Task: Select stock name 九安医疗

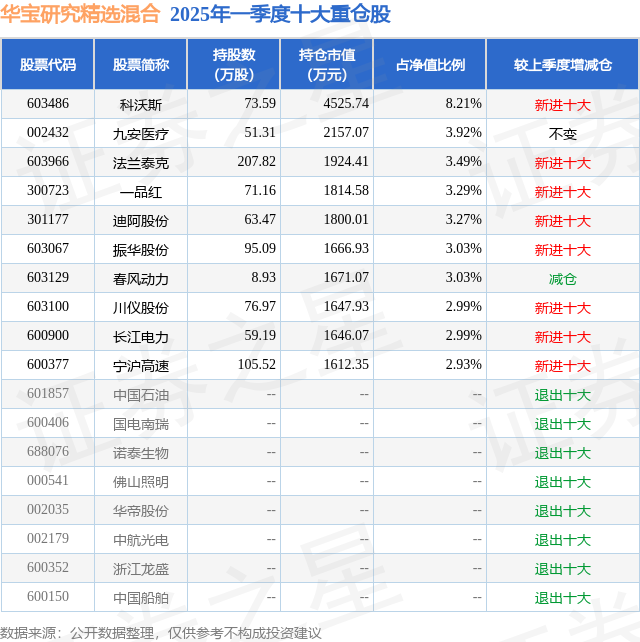Action: click(141, 134)
